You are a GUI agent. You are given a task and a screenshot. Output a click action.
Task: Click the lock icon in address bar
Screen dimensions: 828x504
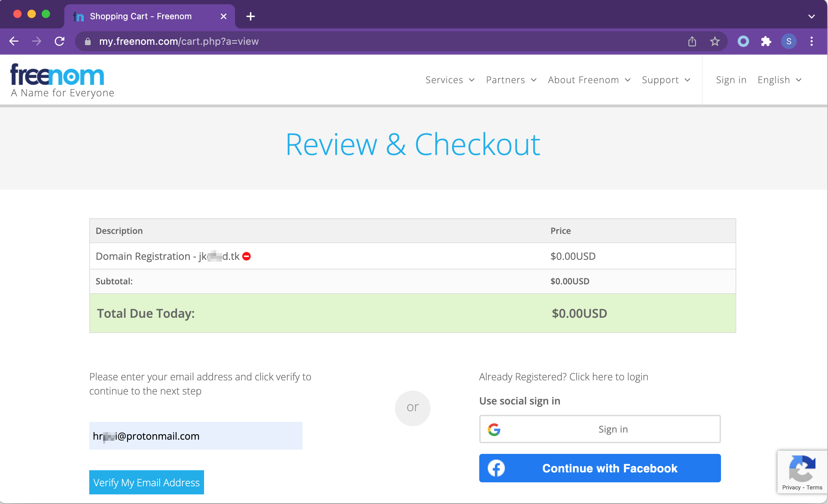[x=88, y=42]
